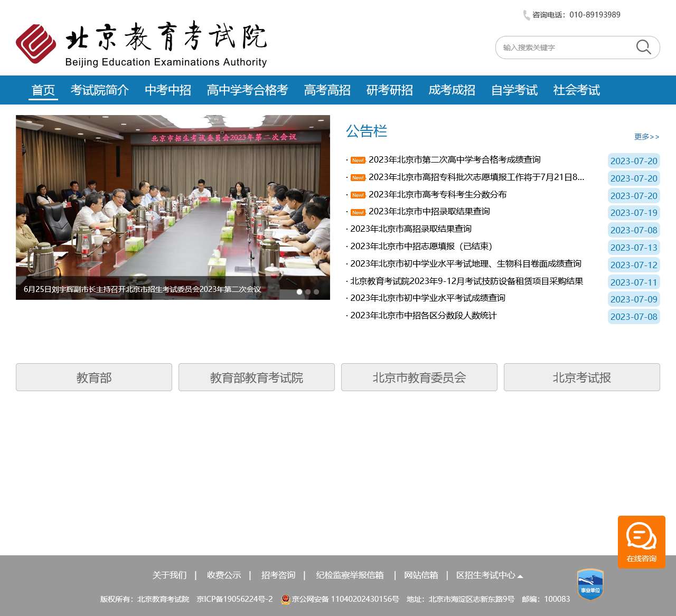Click the 北京考试报 link button

pyautogui.click(x=582, y=377)
